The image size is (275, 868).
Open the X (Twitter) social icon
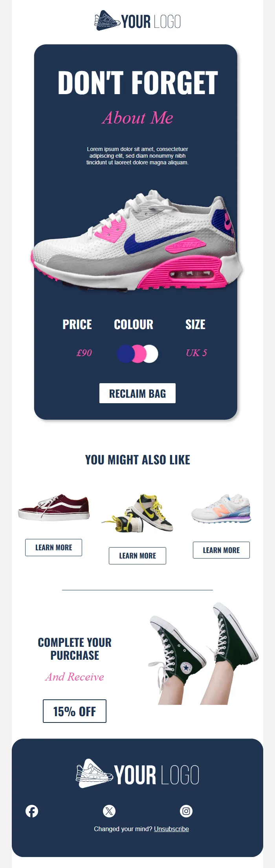tap(109, 811)
